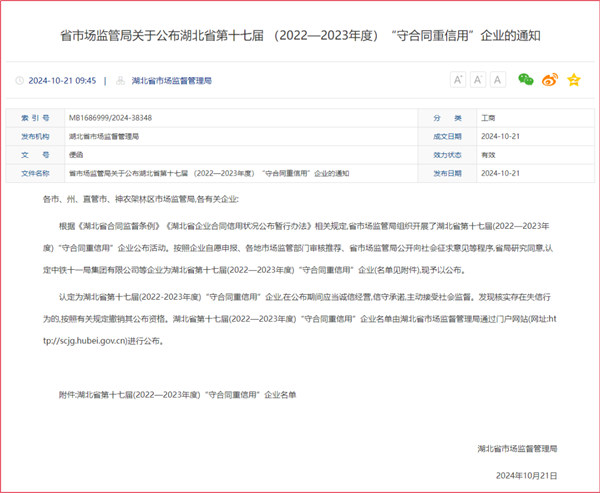Click the page title of the notice

click(x=299, y=36)
